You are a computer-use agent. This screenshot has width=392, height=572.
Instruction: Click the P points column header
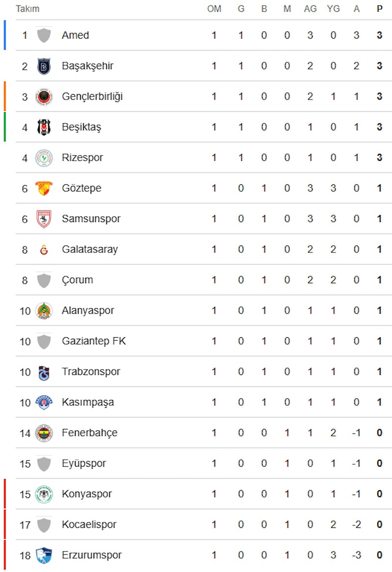click(380, 9)
